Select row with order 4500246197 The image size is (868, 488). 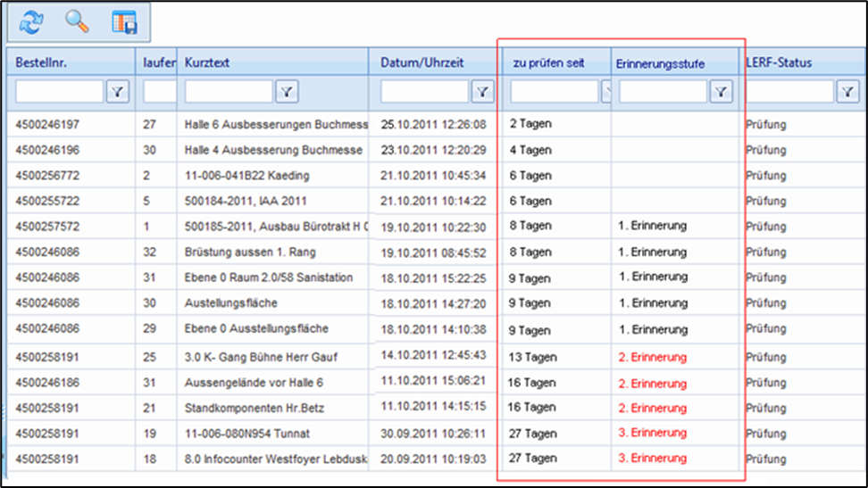point(47,125)
